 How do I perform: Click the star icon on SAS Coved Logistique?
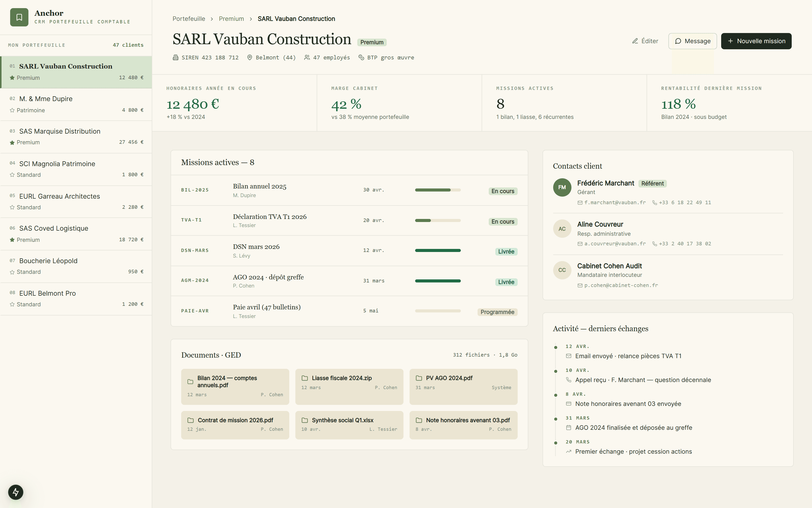(12, 240)
